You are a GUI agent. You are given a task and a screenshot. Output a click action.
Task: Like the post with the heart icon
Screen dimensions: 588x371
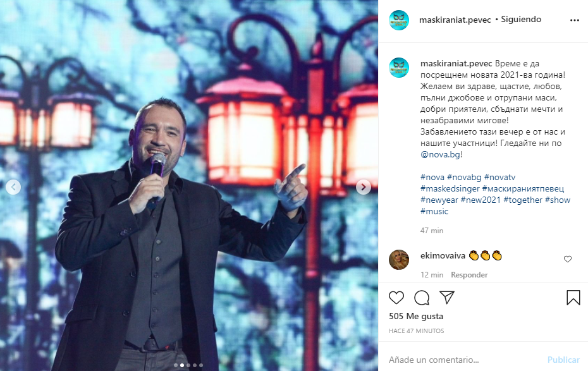396,298
